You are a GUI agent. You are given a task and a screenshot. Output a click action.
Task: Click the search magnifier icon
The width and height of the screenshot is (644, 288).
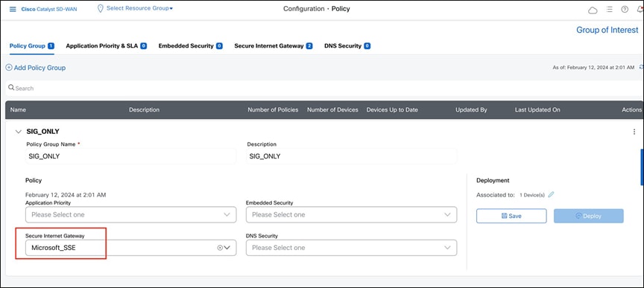click(x=11, y=88)
